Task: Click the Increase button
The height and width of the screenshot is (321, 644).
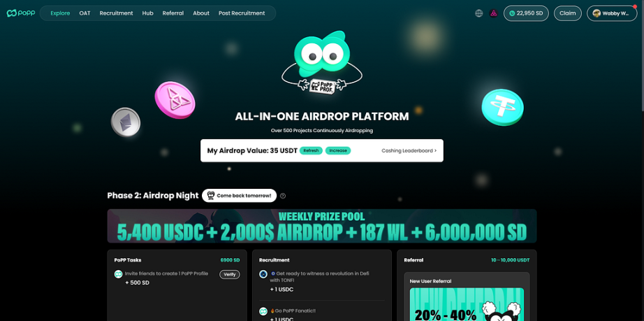Action: click(338, 150)
